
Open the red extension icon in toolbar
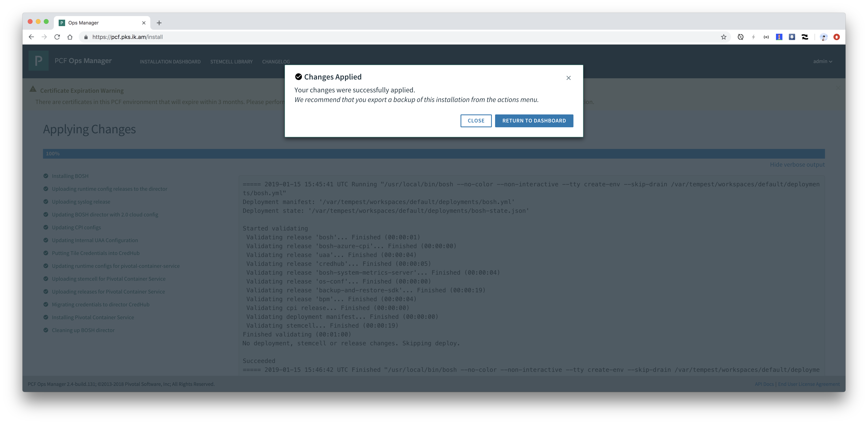[836, 37]
